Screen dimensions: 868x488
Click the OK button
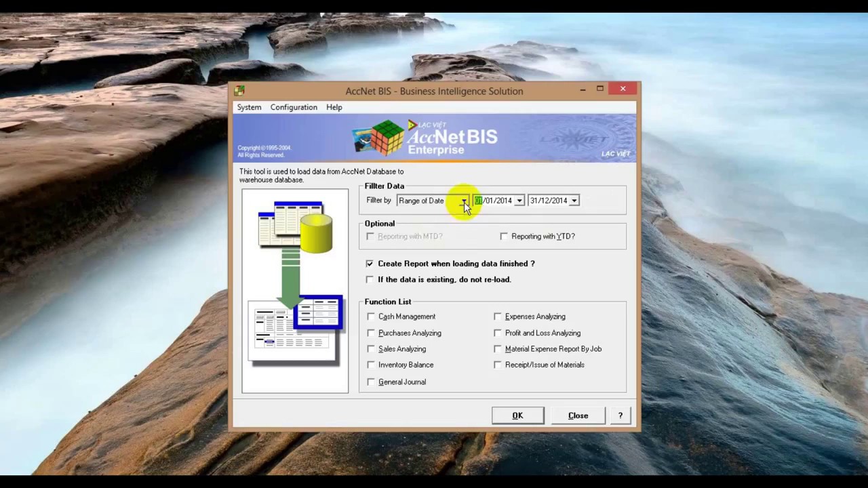click(x=517, y=415)
